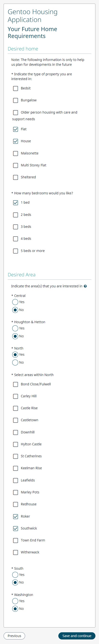Check the Bedsit property type

tap(16, 88)
